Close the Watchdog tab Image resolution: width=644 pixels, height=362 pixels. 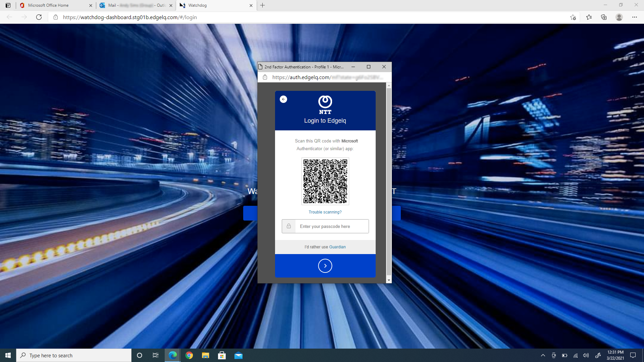(x=251, y=5)
